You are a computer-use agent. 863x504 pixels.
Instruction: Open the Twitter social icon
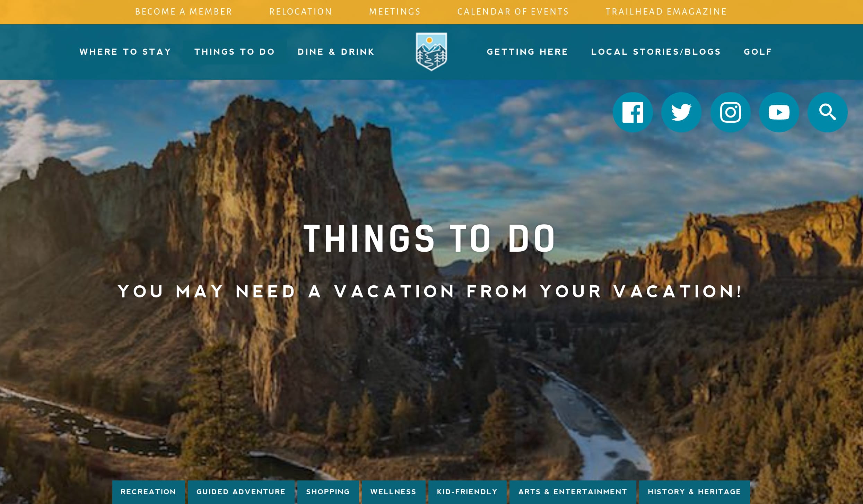point(681,112)
